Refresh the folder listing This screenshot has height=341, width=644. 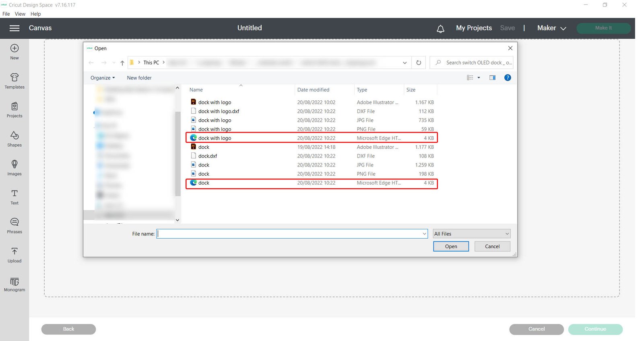[419, 62]
